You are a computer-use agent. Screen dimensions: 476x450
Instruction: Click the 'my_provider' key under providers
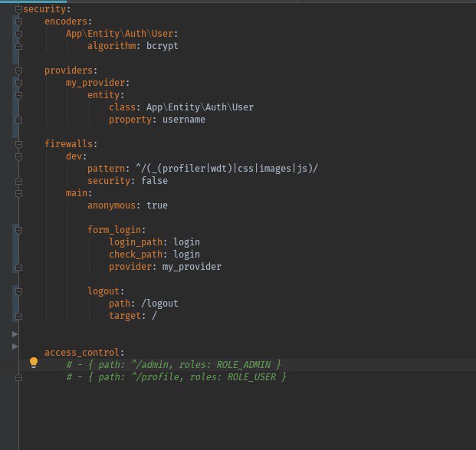pos(95,83)
